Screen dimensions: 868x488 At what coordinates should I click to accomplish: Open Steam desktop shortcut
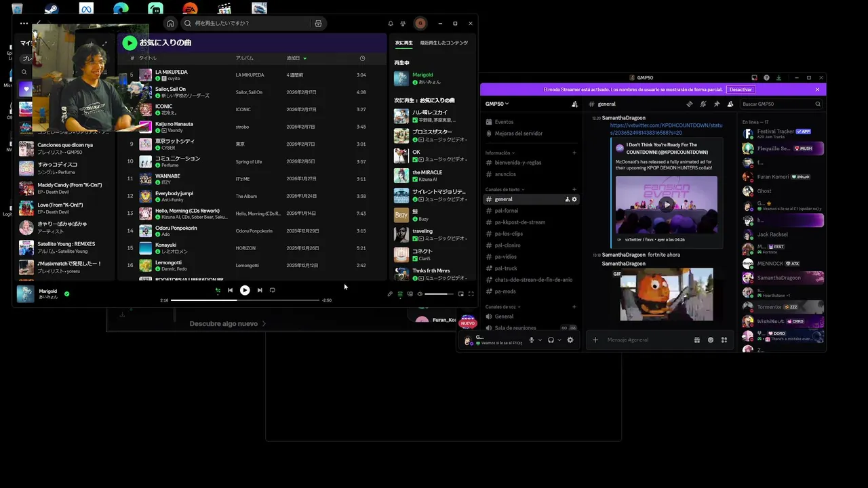click(51, 9)
